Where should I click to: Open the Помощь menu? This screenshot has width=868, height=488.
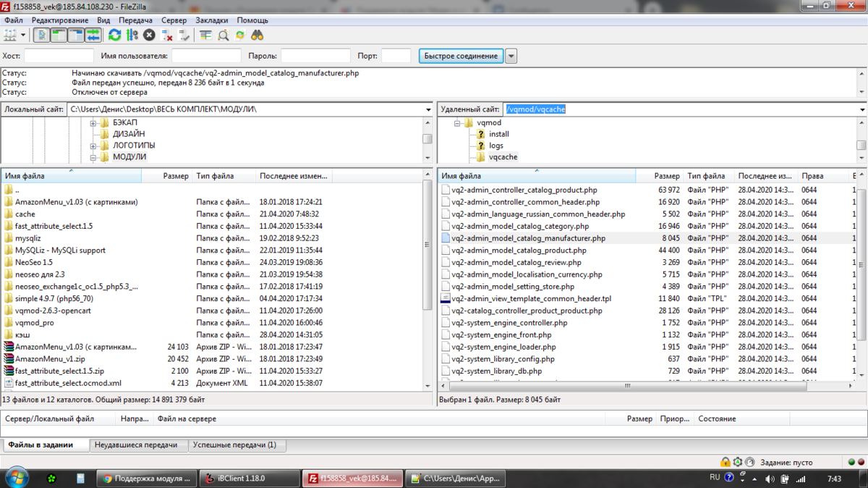coord(252,20)
